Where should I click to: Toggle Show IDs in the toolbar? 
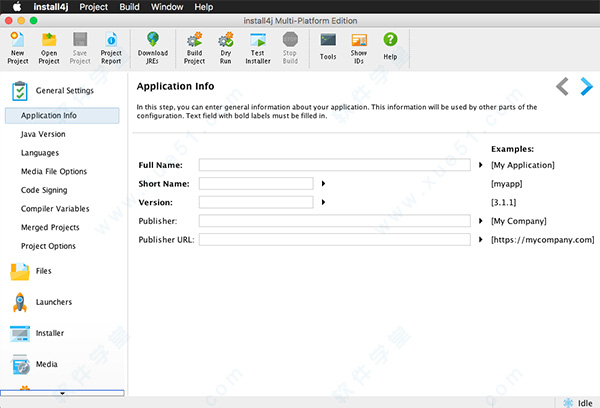(359, 40)
